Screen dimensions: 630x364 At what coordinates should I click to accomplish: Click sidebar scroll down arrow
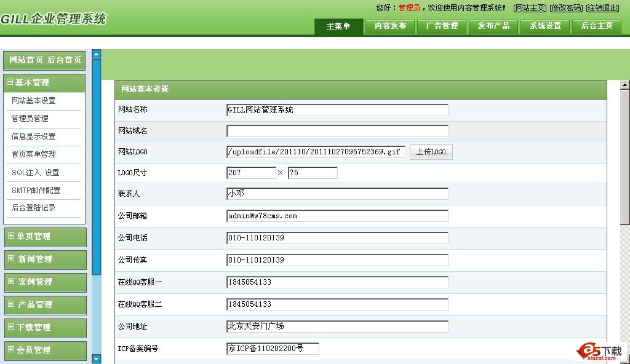96,358
